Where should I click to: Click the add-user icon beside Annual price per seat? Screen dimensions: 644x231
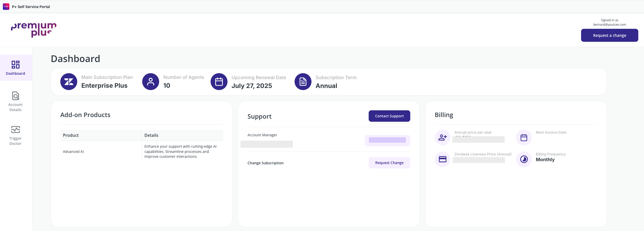[443, 138]
